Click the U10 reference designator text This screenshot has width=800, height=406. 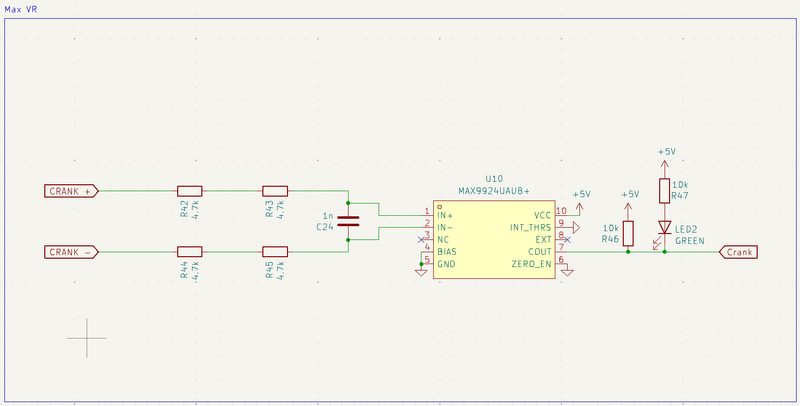click(494, 179)
